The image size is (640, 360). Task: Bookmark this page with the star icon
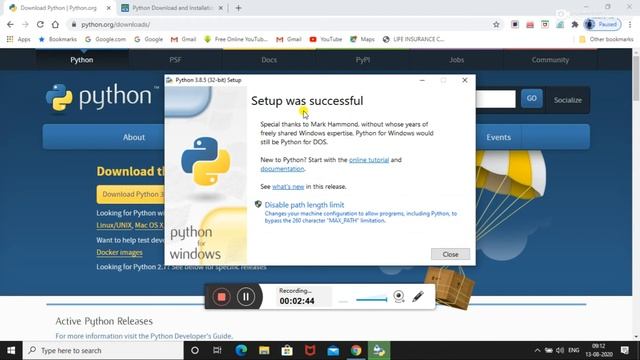tap(496, 24)
